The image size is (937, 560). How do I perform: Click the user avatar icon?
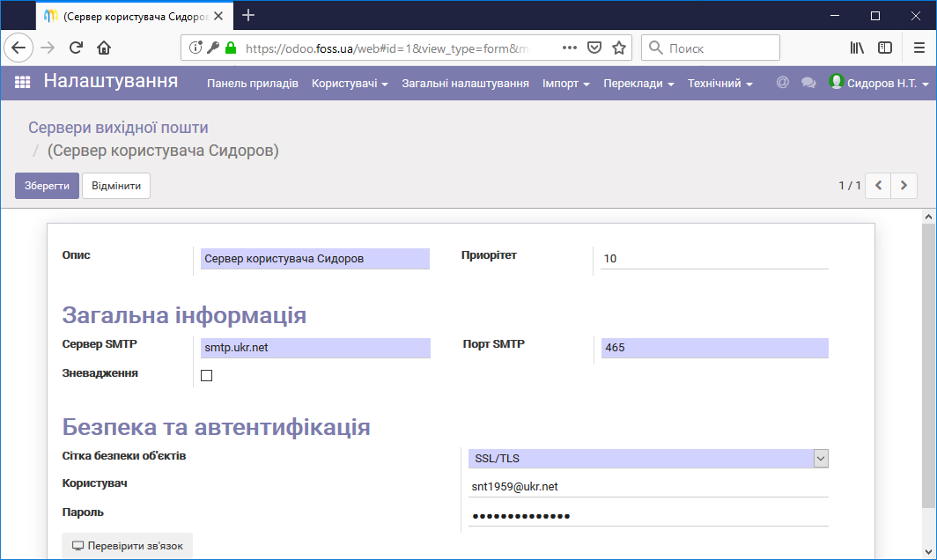(836, 81)
